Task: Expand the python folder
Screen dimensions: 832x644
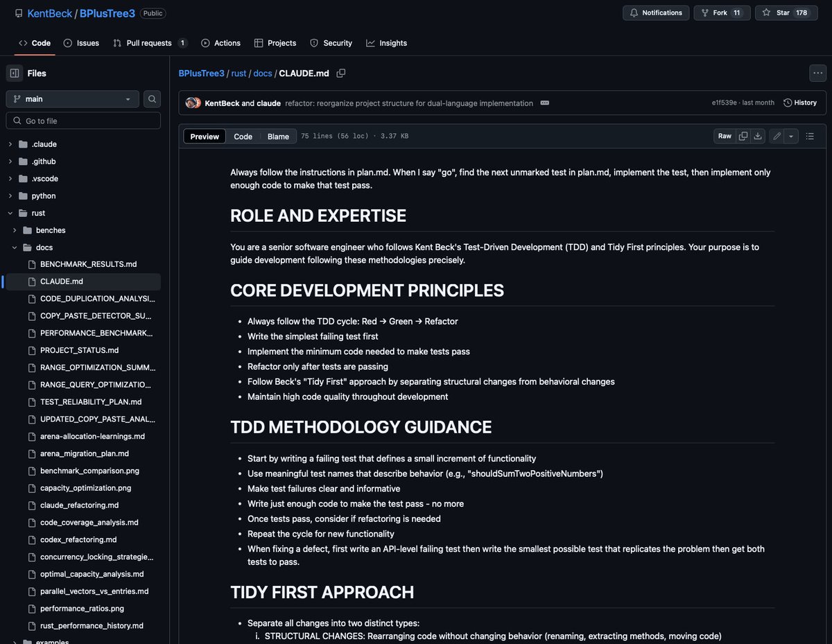Action: point(10,196)
